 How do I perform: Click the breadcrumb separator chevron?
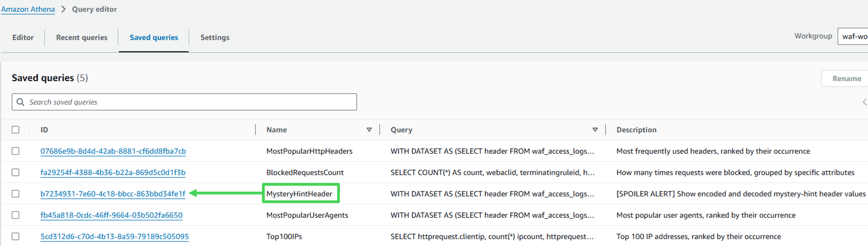[63, 9]
